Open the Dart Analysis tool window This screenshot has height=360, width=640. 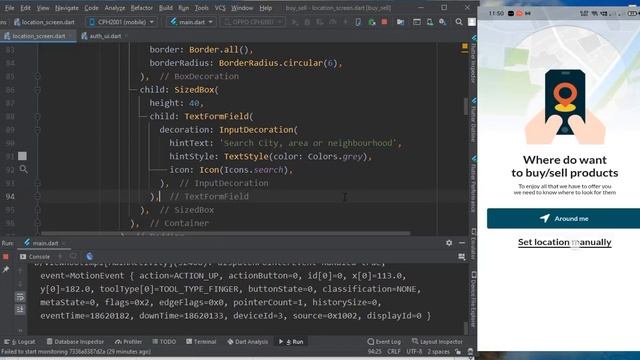(x=248, y=342)
